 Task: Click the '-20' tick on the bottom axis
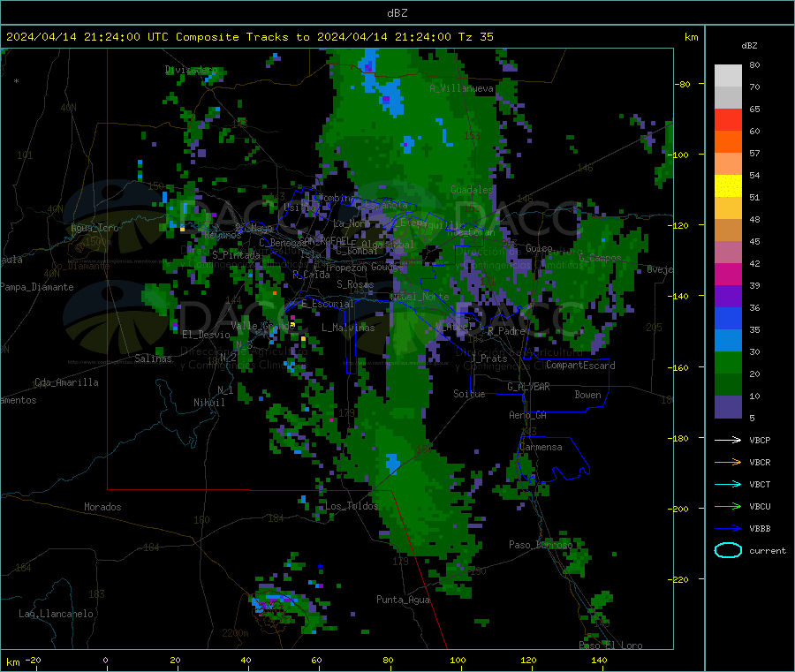coord(33,660)
